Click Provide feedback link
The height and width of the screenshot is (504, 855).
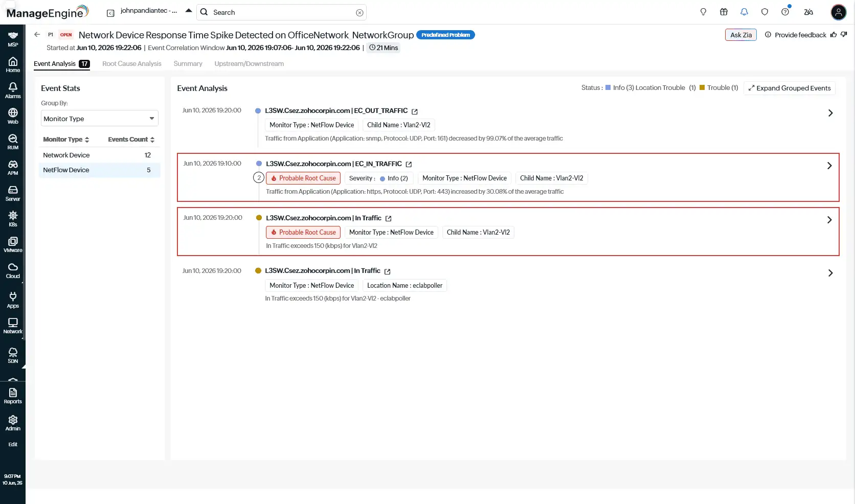(800, 35)
